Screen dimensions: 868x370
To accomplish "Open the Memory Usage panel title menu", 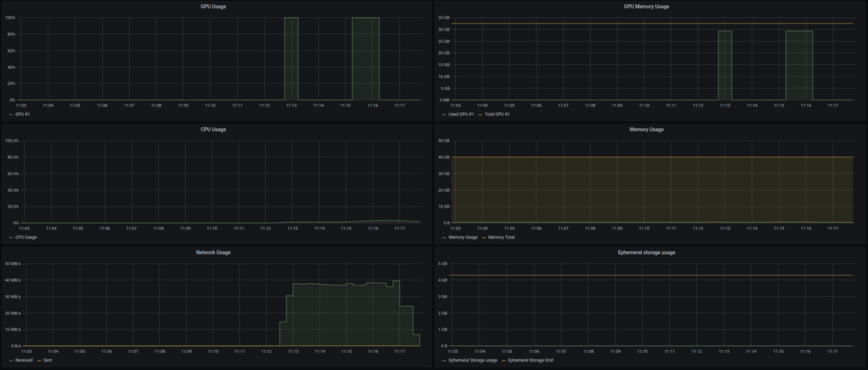I will (646, 130).
